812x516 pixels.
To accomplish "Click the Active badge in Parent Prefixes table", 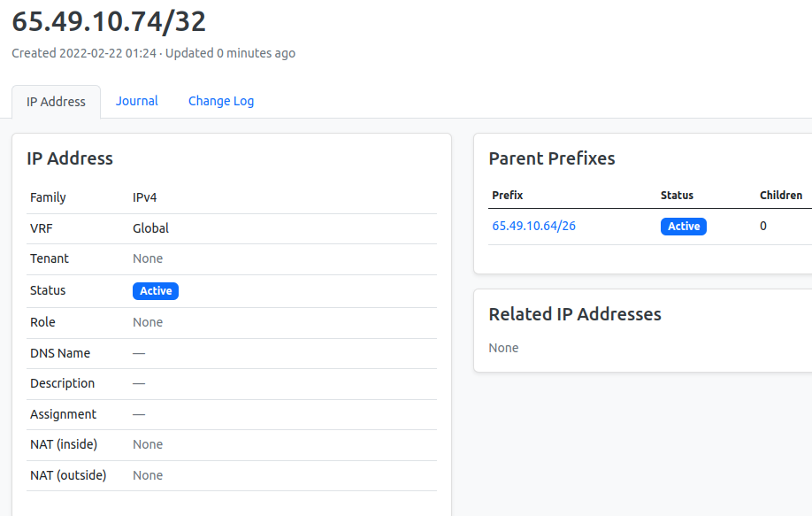I will (683, 226).
